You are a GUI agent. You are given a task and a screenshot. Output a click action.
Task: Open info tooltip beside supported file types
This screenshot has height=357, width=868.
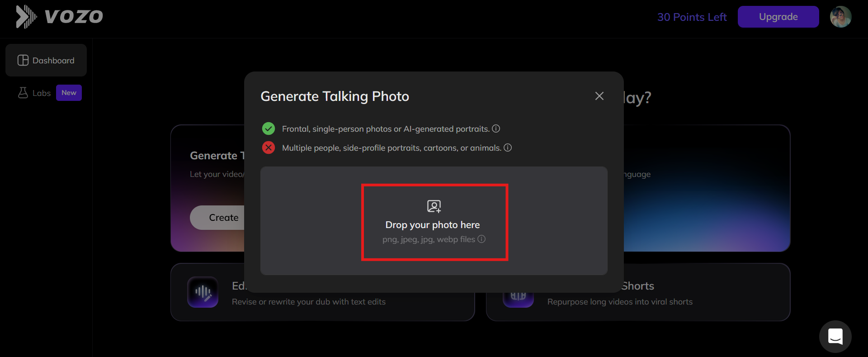tap(481, 239)
